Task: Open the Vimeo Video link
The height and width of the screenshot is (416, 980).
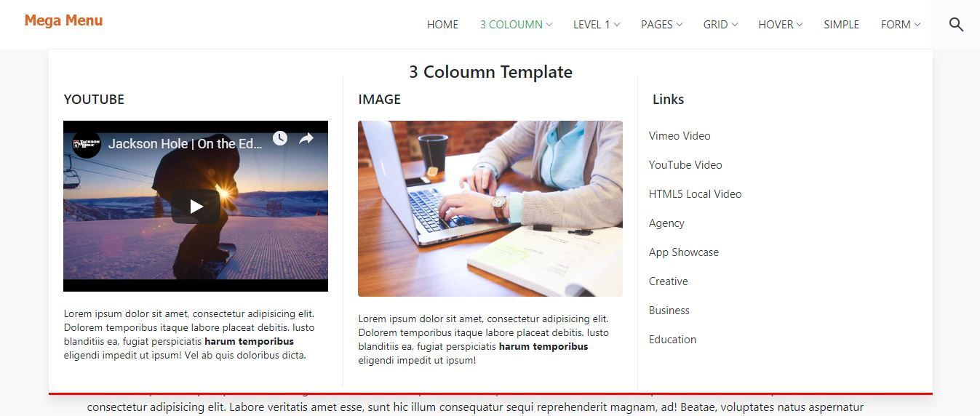Action: (x=680, y=136)
